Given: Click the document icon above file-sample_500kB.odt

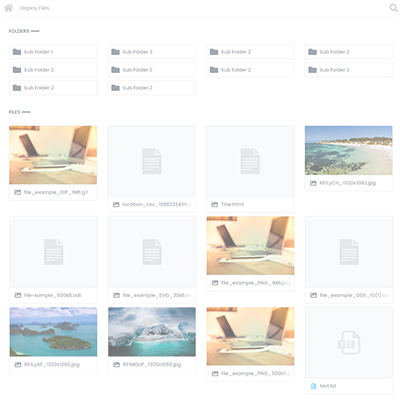Looking at the screenshot, I should tap(53, 252).
